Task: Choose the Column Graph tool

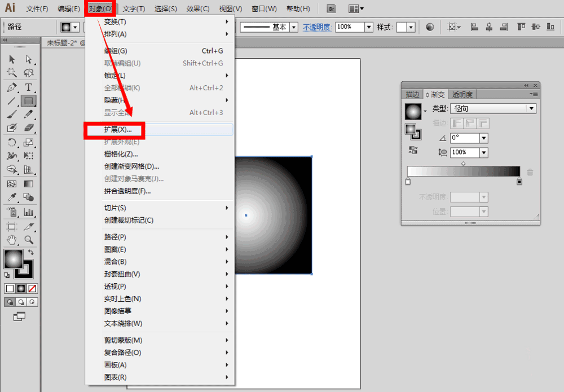Action: click(28, 212)
